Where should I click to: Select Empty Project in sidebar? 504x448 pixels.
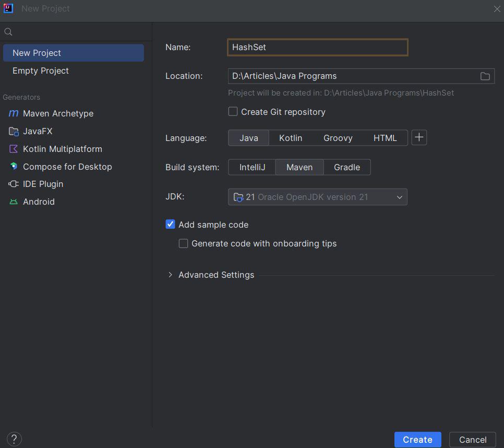point(41,70)
